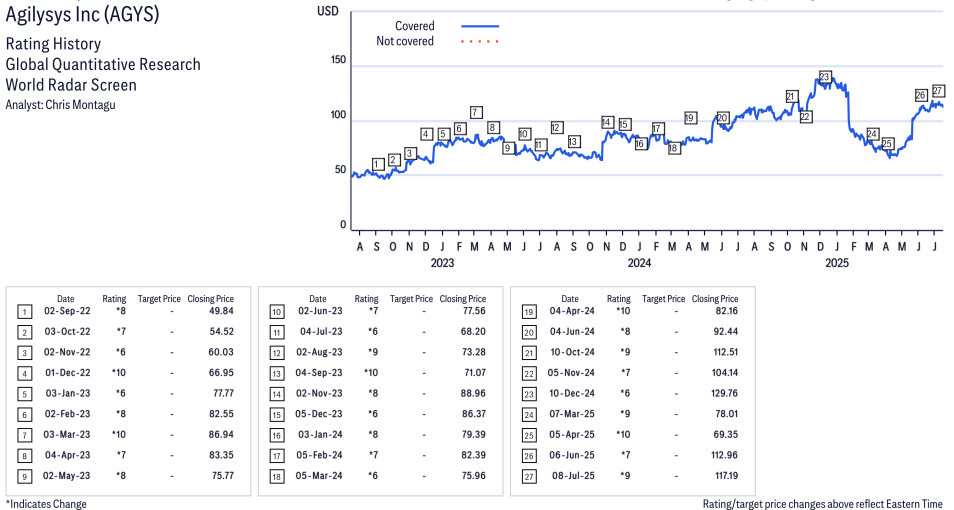Click the Target Price header in third table

pyautogui.click(x=663, y=299)
